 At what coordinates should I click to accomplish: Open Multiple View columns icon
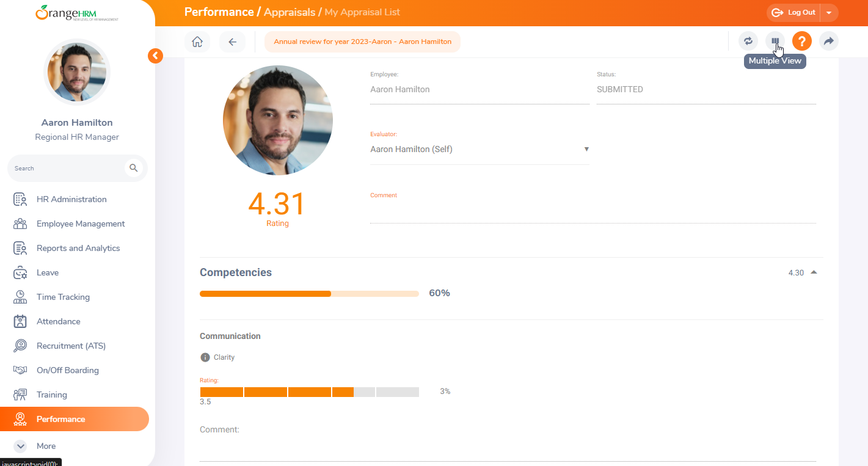pyautogui.click(x=775, y=42)
